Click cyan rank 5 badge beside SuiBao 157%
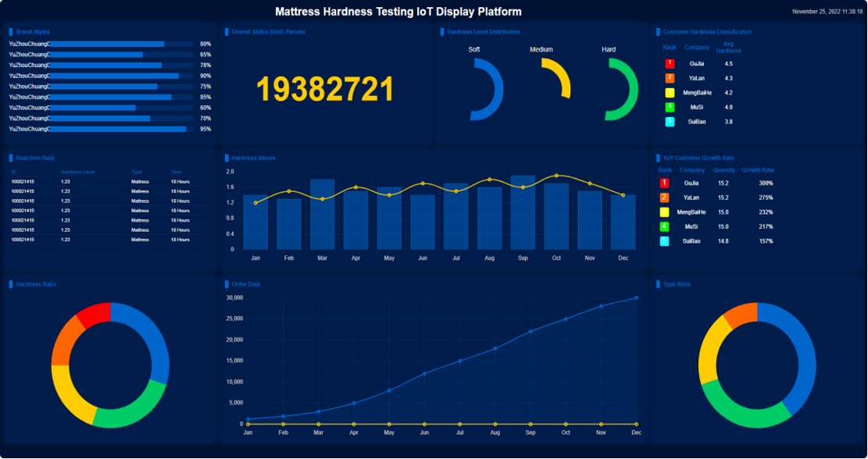Image resolution: width=868 pixels, height=459 pixels. tap(664, 241)
